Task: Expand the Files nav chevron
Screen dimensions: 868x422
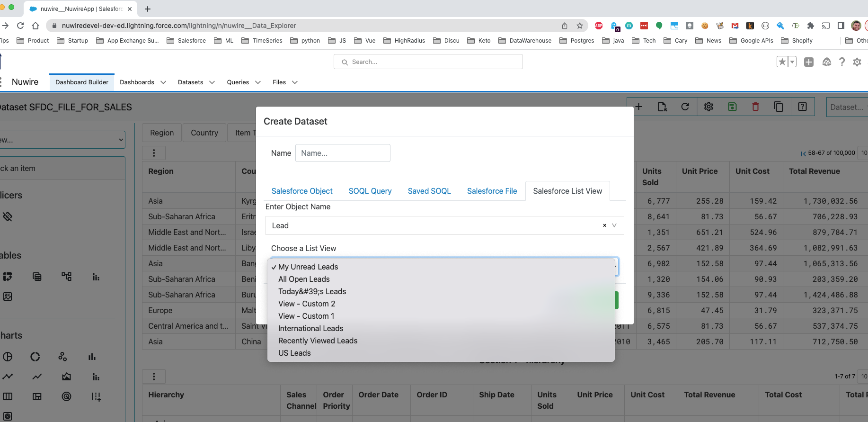Action: [x=295, y=82]
